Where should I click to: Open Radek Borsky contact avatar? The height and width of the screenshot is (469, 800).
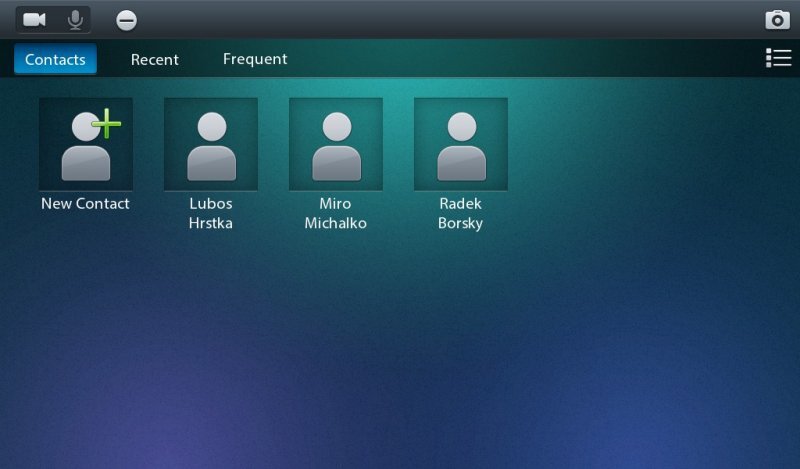point(461,144)
